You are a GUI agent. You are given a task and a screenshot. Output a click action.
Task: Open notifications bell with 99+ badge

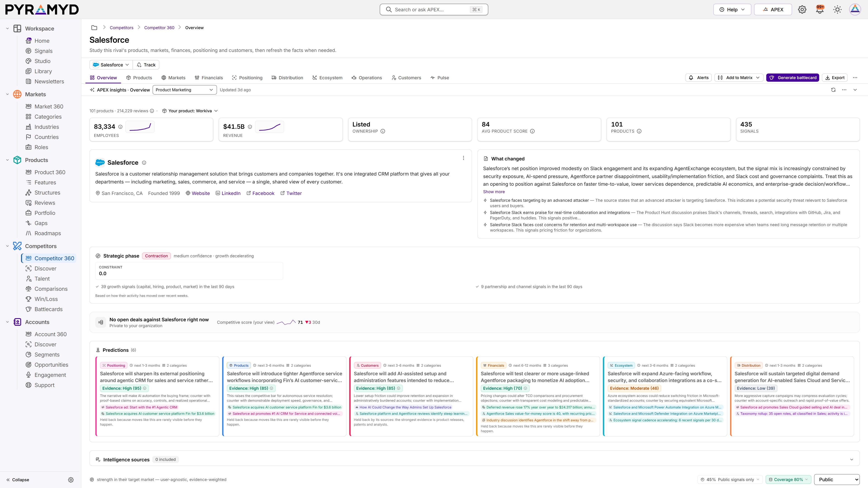click(819, 9)
